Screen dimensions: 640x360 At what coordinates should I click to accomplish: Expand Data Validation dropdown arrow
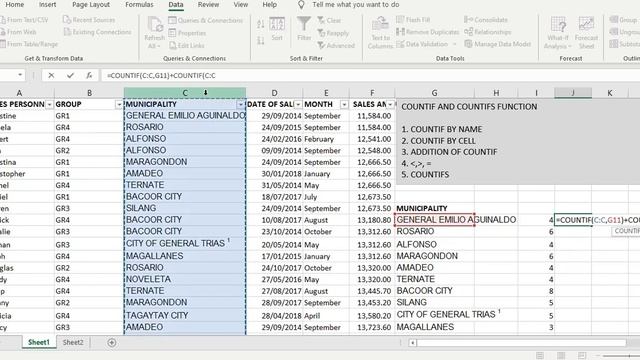pos(455,44)
